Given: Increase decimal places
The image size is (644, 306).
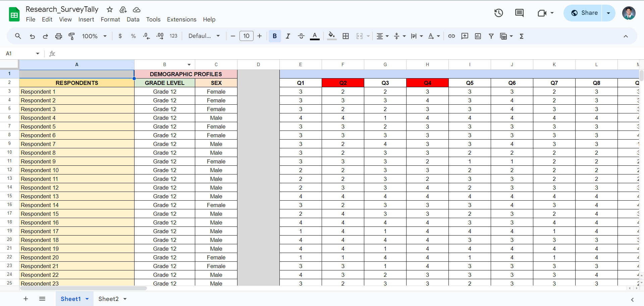Looking at the screenshot, I should tap(160, 36).
